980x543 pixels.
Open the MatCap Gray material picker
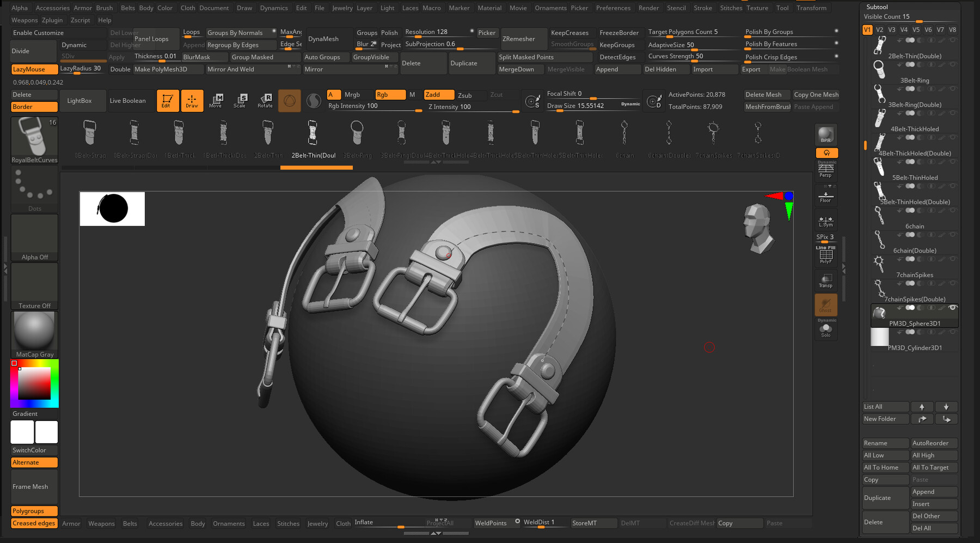point(34,335)
